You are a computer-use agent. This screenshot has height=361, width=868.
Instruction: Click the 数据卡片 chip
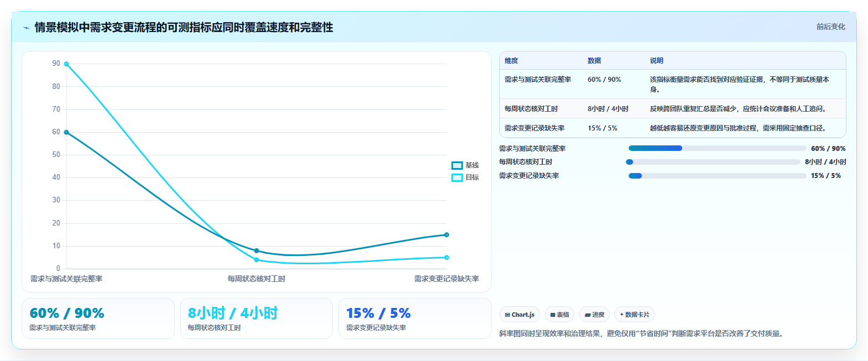pos(635,315)
